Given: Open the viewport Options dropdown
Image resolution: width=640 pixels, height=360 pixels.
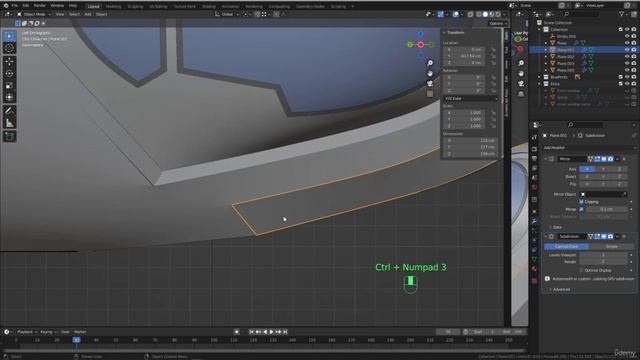Looking at the screenshot, I should (498, 23).
